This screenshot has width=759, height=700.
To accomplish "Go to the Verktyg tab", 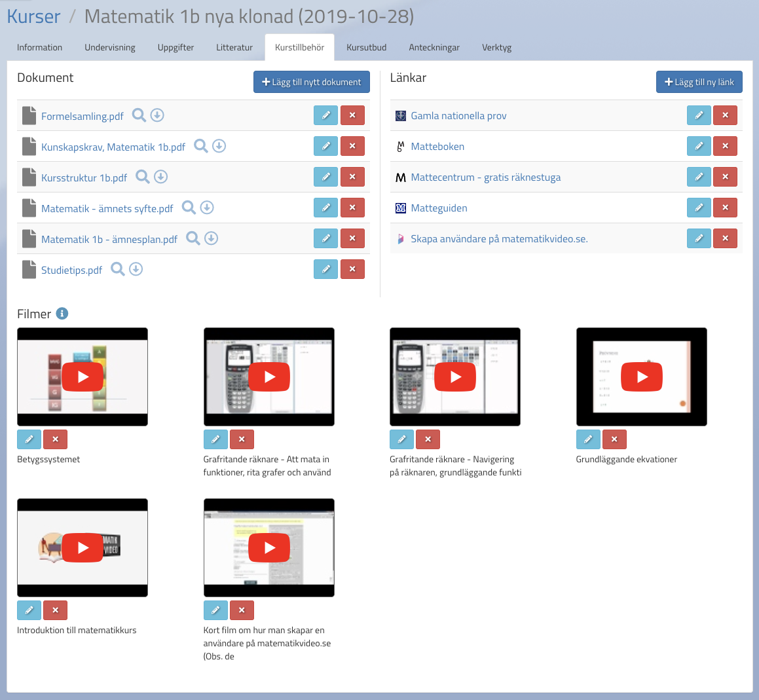I will [x=496, y=47].
